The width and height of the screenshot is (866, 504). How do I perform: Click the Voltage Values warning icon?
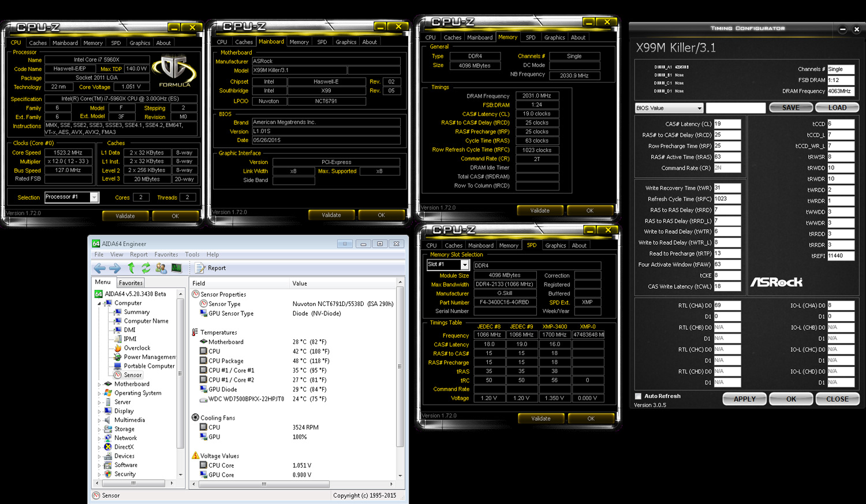[x=195, y=456]
